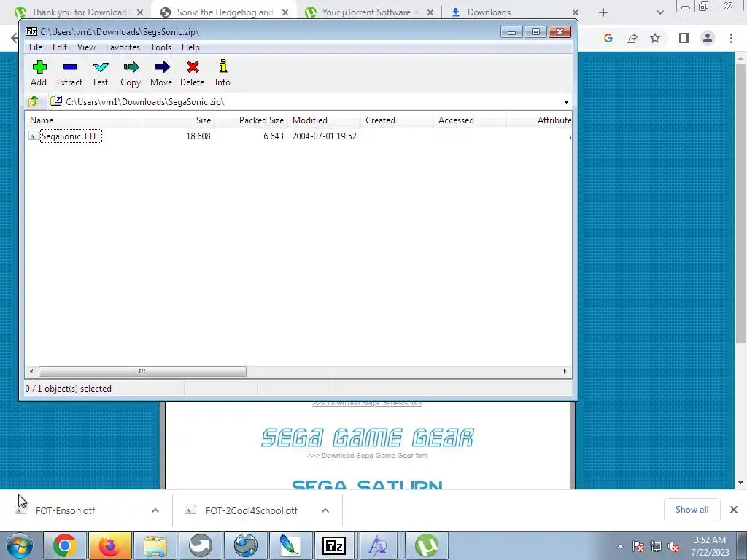Sort by the Size column header
The width and height of the screenshot is (747, 560).
pos(178,120)
